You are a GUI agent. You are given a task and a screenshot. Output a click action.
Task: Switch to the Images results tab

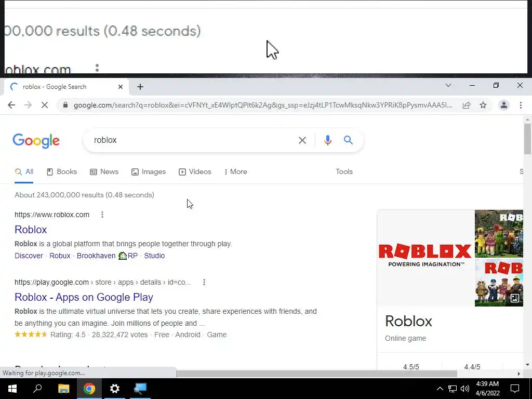[149, 171]
